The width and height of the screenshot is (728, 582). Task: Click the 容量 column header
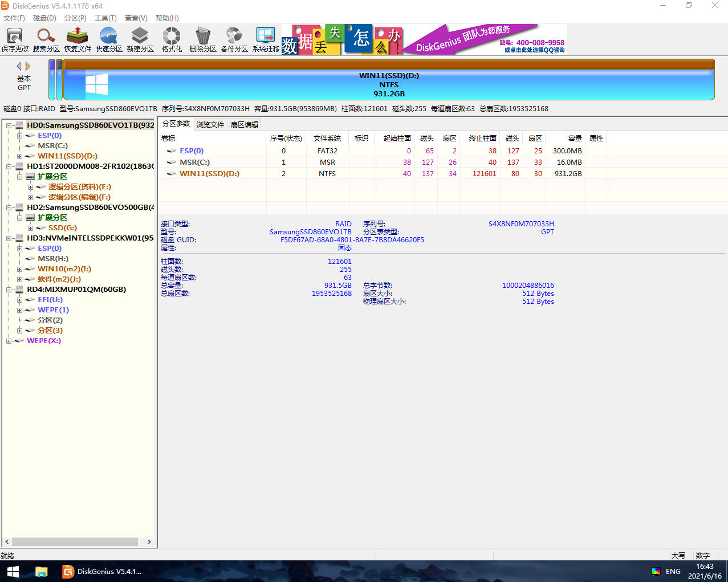click(565, 138)
